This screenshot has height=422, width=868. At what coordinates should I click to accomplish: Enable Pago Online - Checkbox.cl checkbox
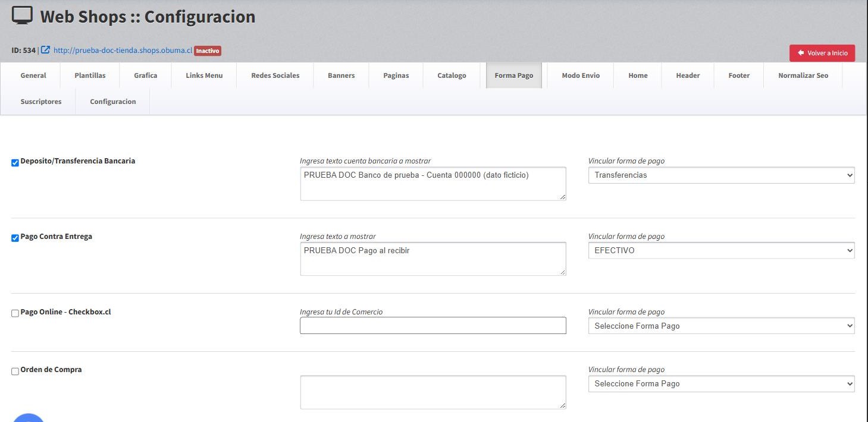[15, 314]
